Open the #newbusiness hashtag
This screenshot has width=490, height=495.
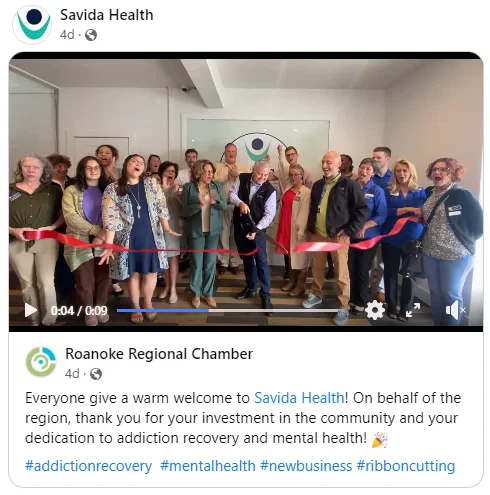pyautogui.click(x=306, y=466)
